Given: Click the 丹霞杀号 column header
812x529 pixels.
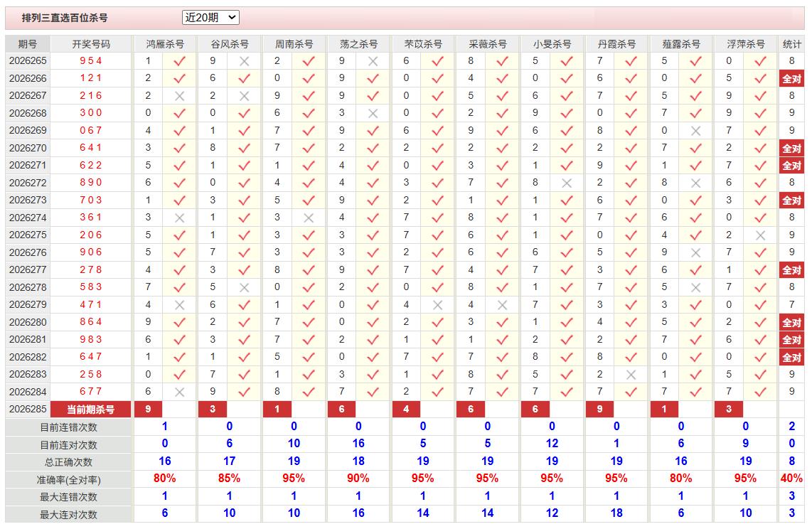Looking at the screenshot, I should pyautogui.click(x=616, y=44).
